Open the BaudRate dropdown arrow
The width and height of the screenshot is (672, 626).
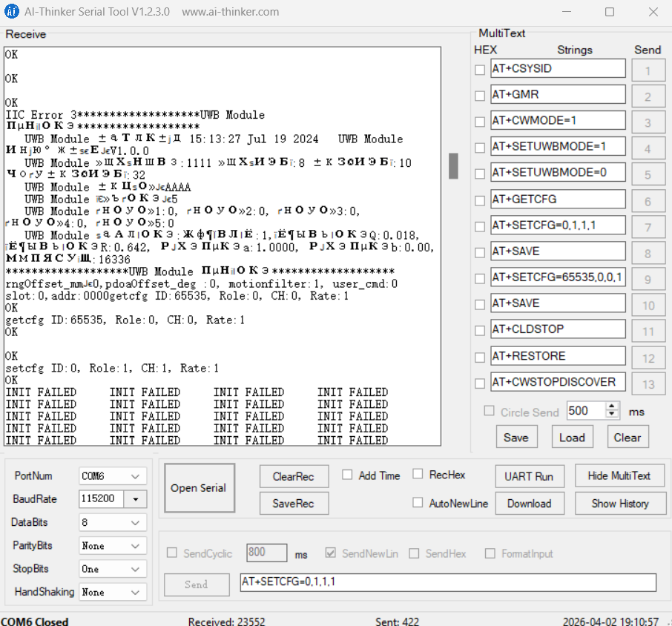(x=135, y=499)
